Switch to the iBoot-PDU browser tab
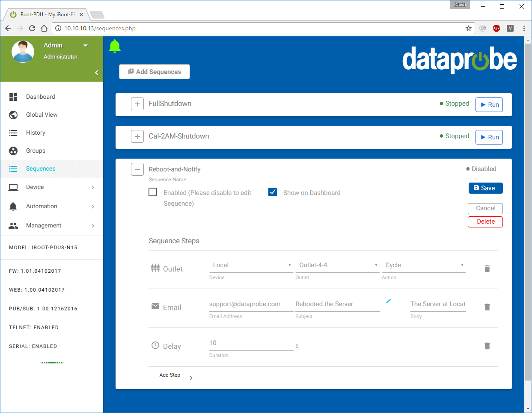Viewport: 532px width, 413px height. [43, 14]
